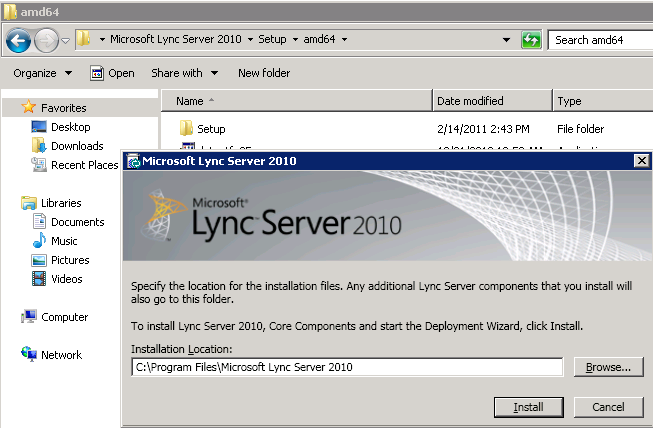653x428 pixels.
Task: Open the Videos library
Action: tap(67, 279)
